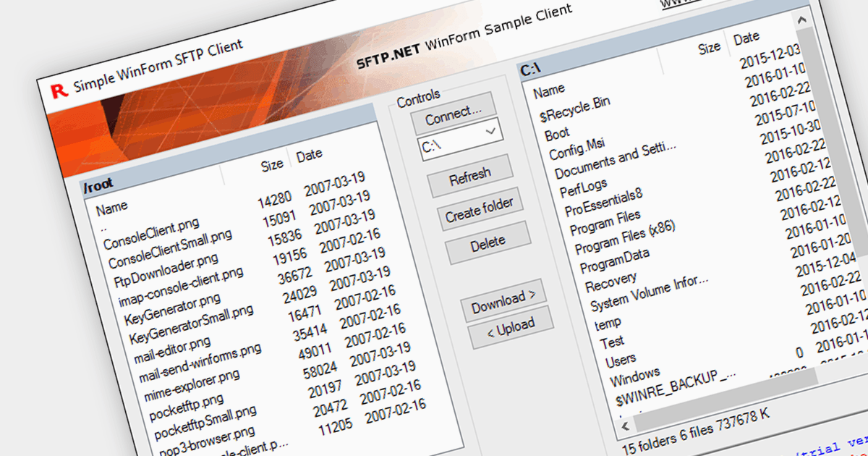Select Config.Msi folder in local list

tap(576, 148)
